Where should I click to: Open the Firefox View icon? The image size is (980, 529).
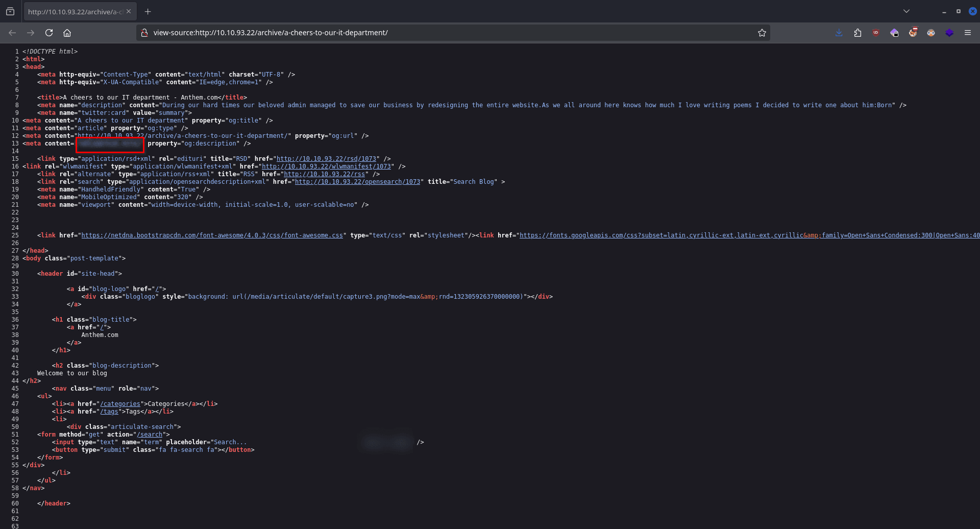pyautogui.click(x=10, y=11)
